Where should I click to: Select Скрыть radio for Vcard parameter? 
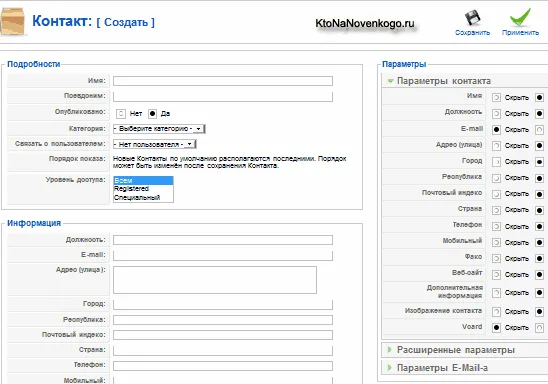point(496,327)
